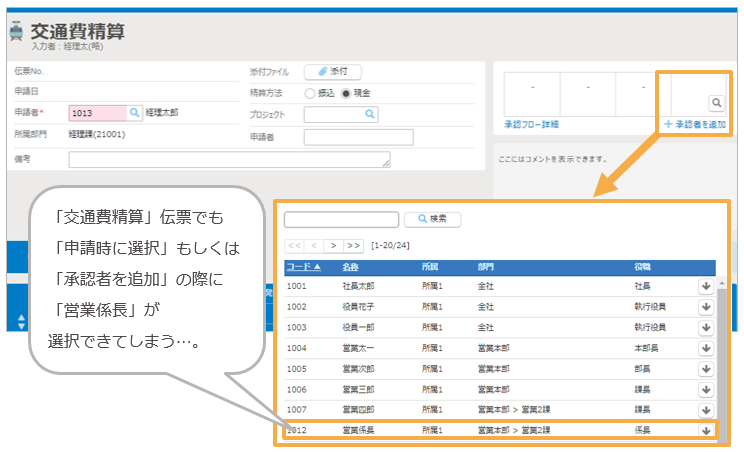Image resolution: width=744 pixels, height=452 pixels.
Task: Click the search icon in the プロジェクト field
Action: point(370,115)
